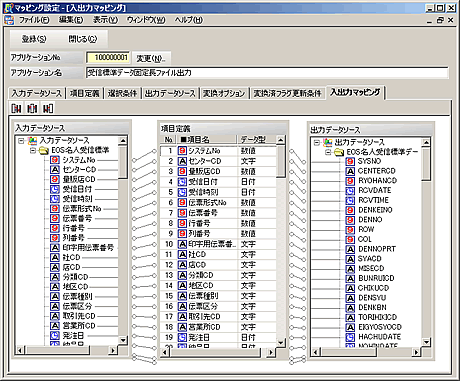Select DENKEINO in output tree
This screenshot has height=381, width=460.
(375, 210)
